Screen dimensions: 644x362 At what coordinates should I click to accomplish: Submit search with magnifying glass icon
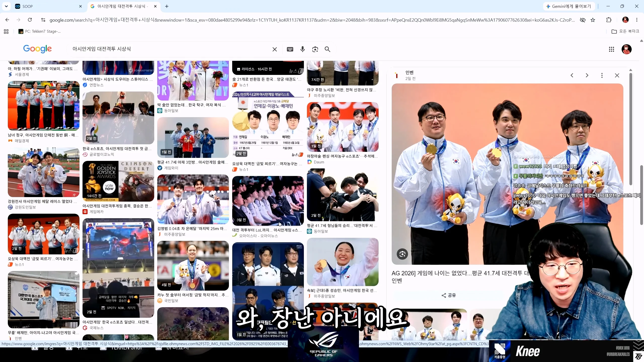pos(327,49)
